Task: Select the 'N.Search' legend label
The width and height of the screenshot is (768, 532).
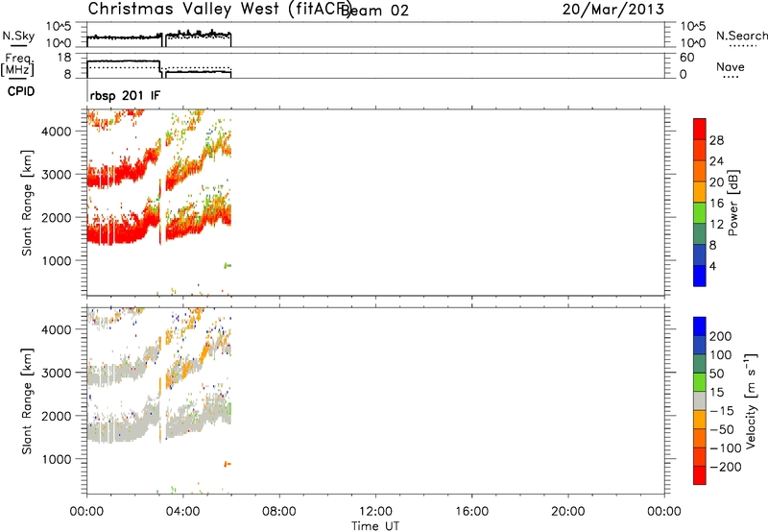Action: tap(741, 36)
